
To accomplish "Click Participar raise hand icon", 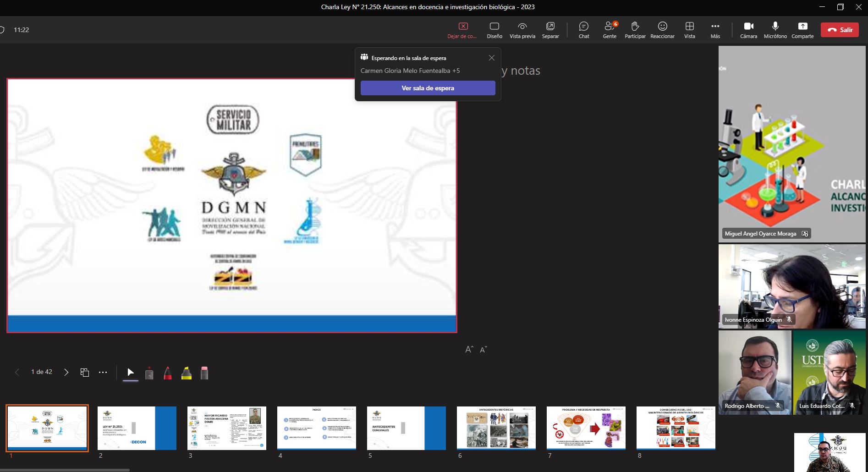I will click(x=635, y=30).
